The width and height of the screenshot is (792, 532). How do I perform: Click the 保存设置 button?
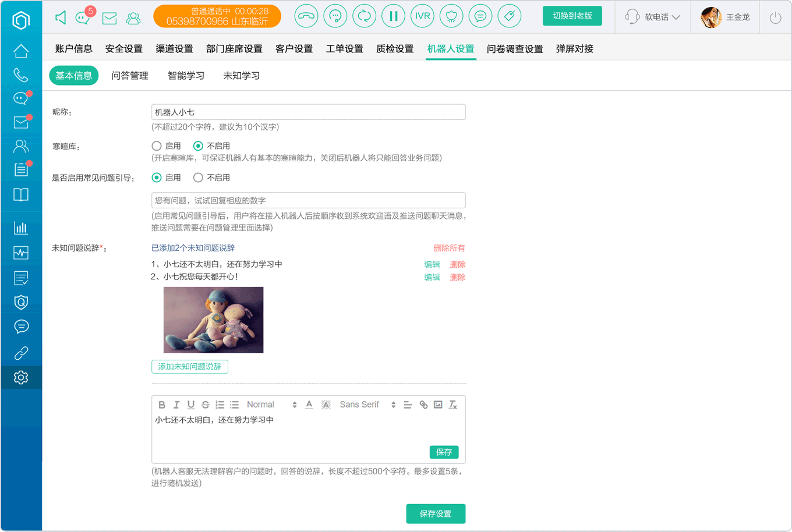click(436, 513)
